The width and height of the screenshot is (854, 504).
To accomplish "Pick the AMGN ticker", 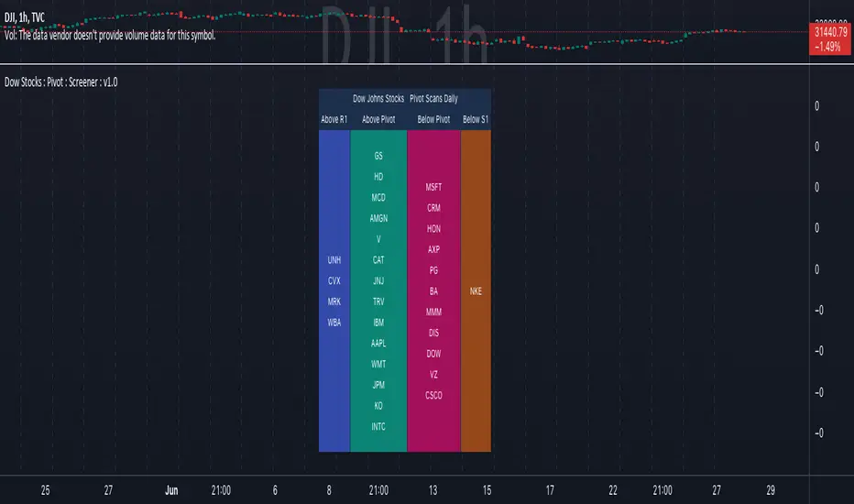I will [378, 218].
